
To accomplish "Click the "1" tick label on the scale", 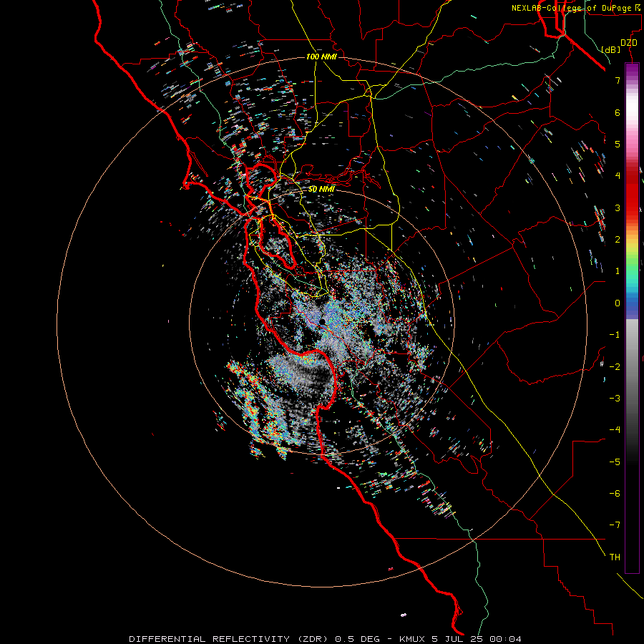I will coord(618,271).
